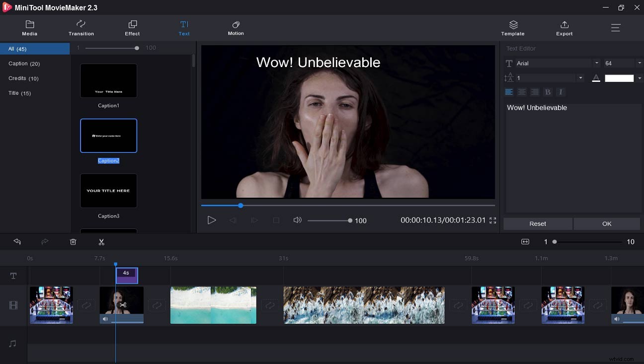Enable center text alignment
The image size is (644, 364).
522,92
